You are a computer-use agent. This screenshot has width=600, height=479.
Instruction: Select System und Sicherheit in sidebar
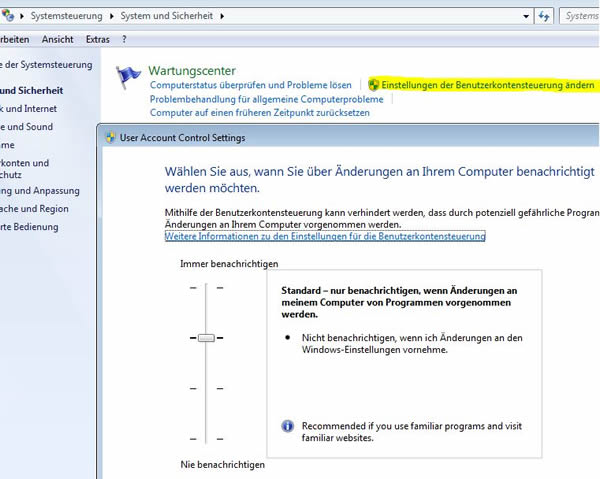[31, 91]
